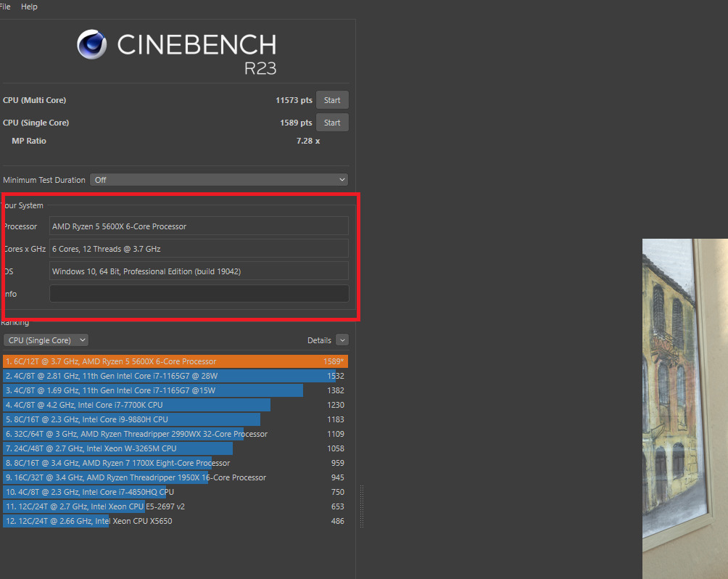Click the OS field showing Windows 10
The width and height of the screenshot is (728, 579).
(199, 271)
